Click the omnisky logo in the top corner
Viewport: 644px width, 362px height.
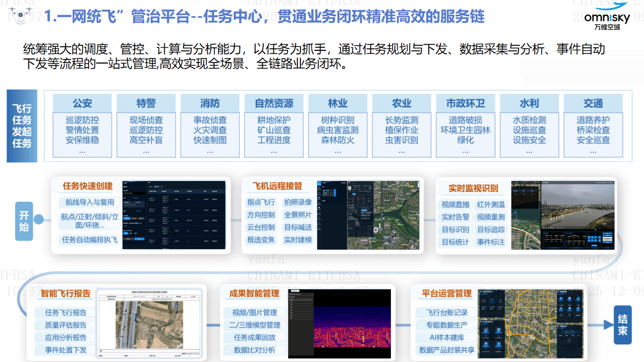pos(606,16)
